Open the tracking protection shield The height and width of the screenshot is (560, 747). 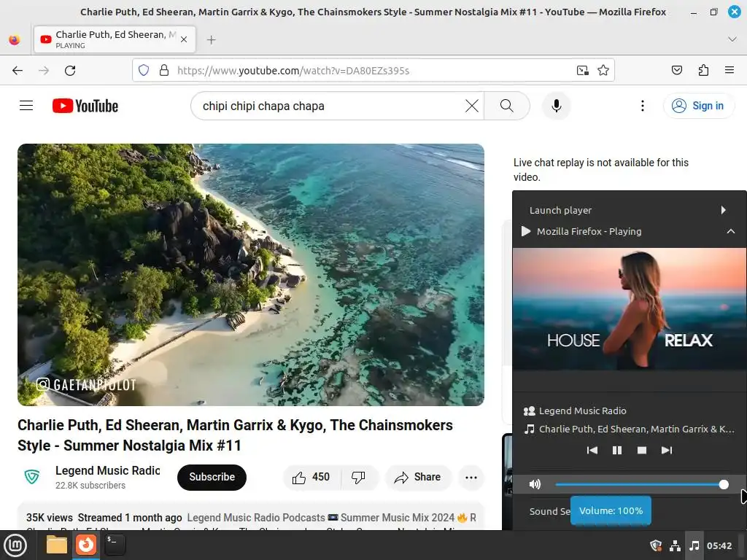(144, 71)
